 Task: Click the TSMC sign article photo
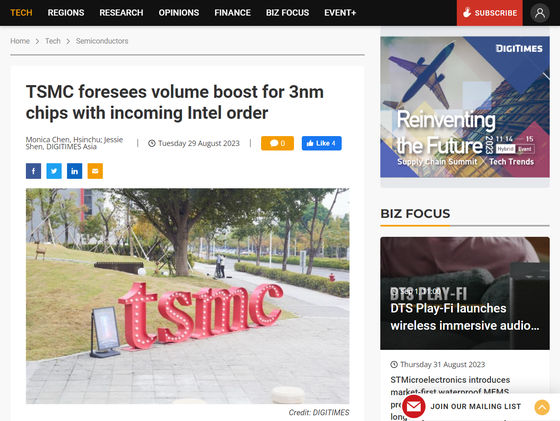click(188, 296)
